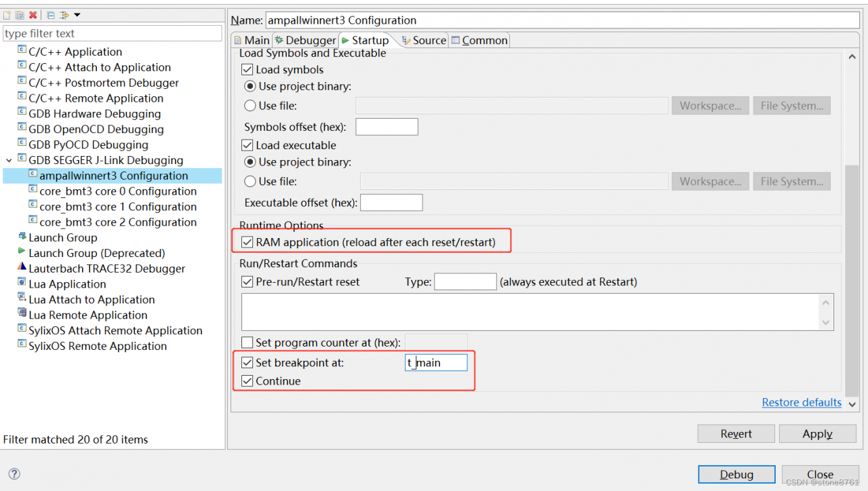Switch to the Source tab

pos(425,41)
